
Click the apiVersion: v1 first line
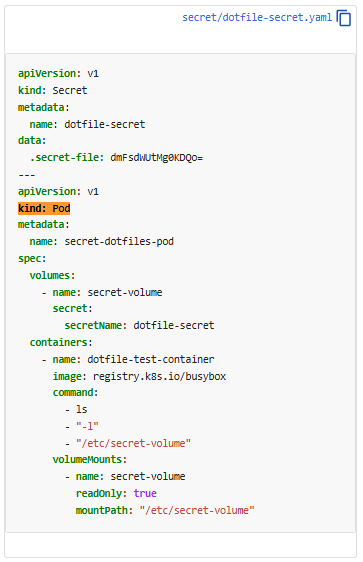(x=58, y=73)
